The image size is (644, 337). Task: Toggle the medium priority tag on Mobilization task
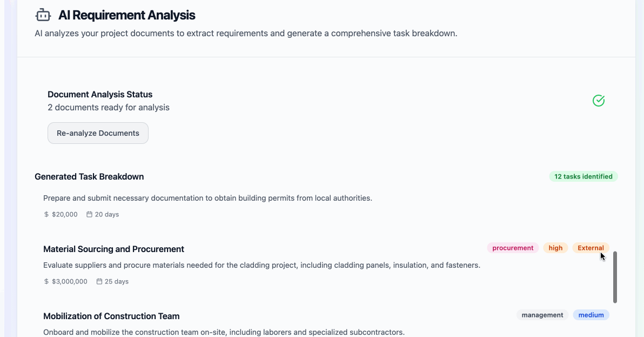tap(591, 315)
